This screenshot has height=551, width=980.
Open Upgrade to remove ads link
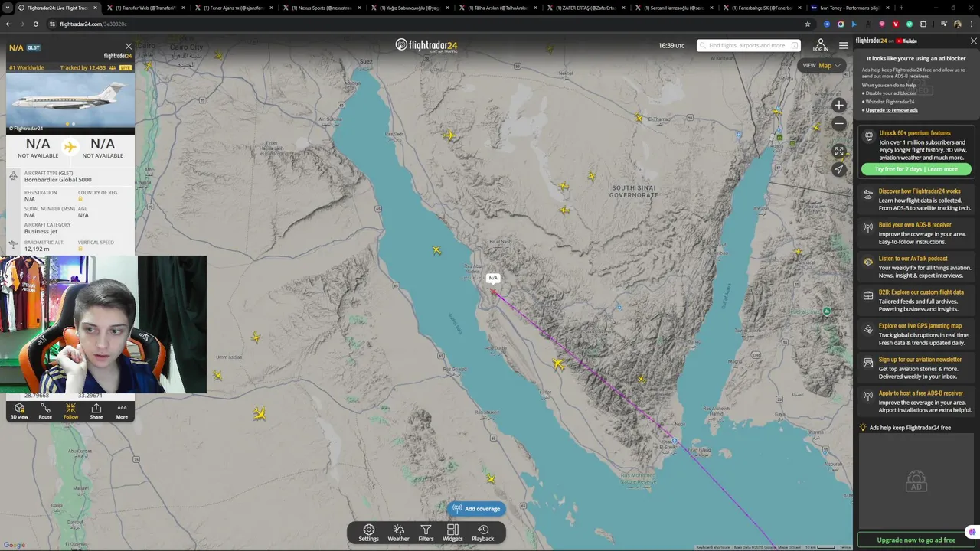coord(891,110)
